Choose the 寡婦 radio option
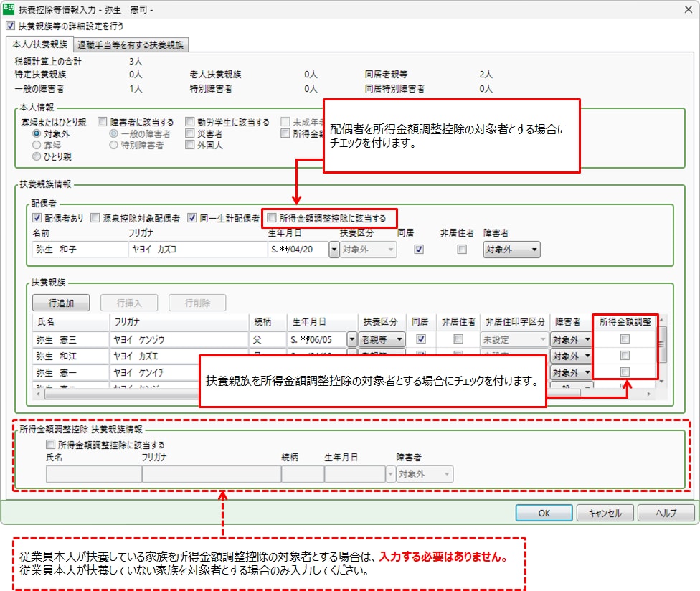This screenshot has height=591, width=700. pyautogui.click(x=37, y=145)
